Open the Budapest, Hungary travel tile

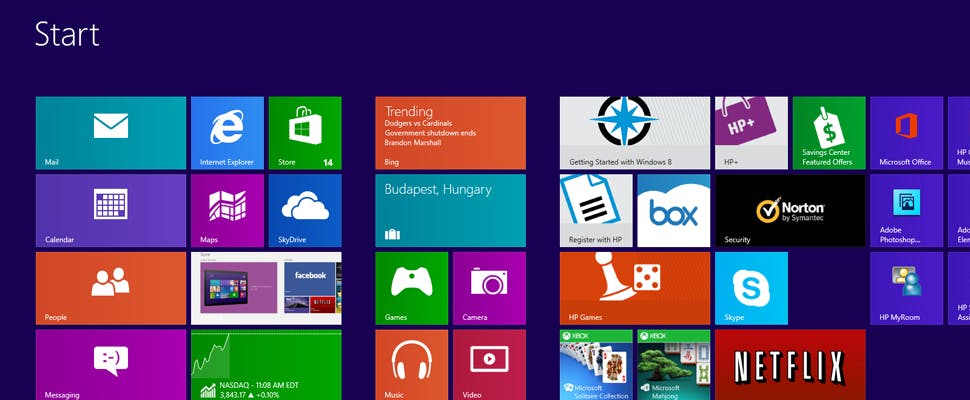(x=450, y=211)
